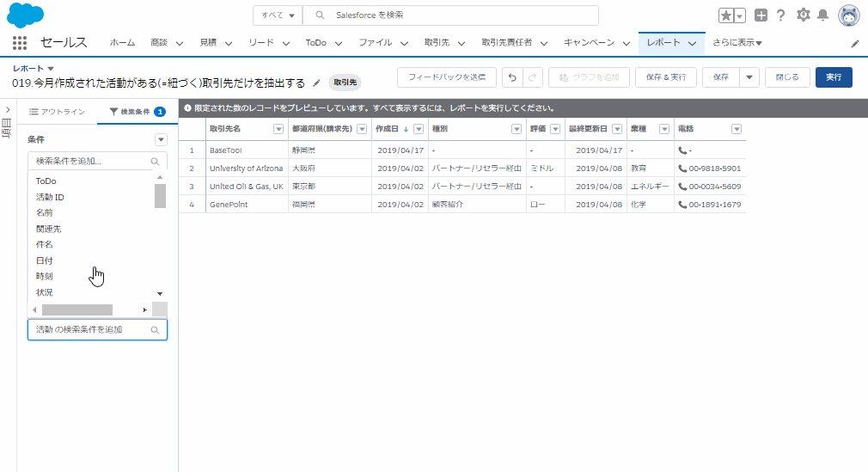Click the phone icon for GenePoint

click(x=682, y=205)
